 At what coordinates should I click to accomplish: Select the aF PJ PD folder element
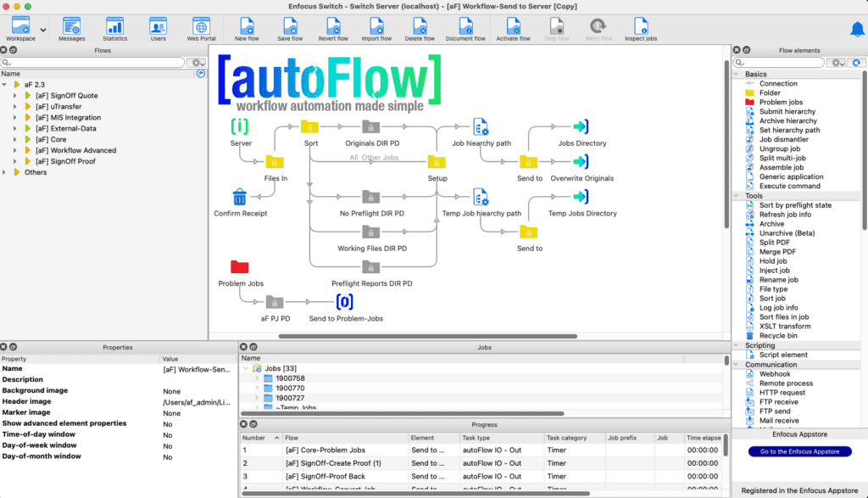[x=275, y=302]
